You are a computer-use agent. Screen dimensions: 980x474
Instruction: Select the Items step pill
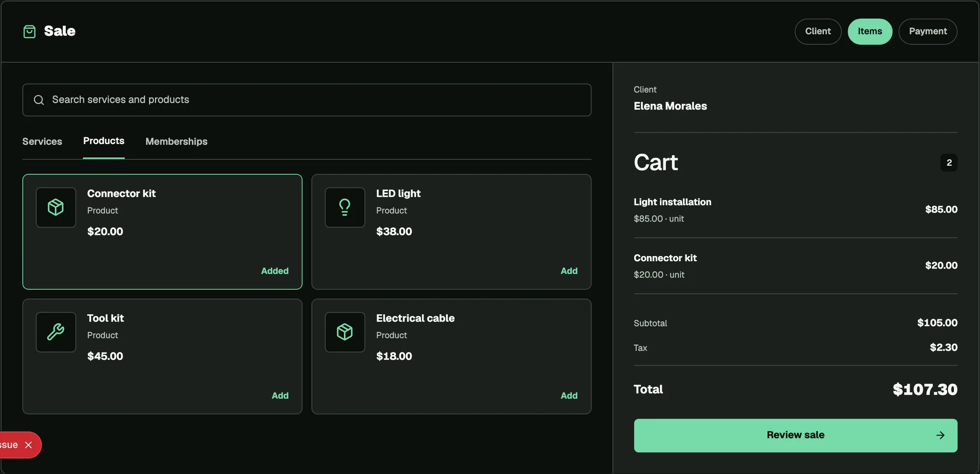870,31
